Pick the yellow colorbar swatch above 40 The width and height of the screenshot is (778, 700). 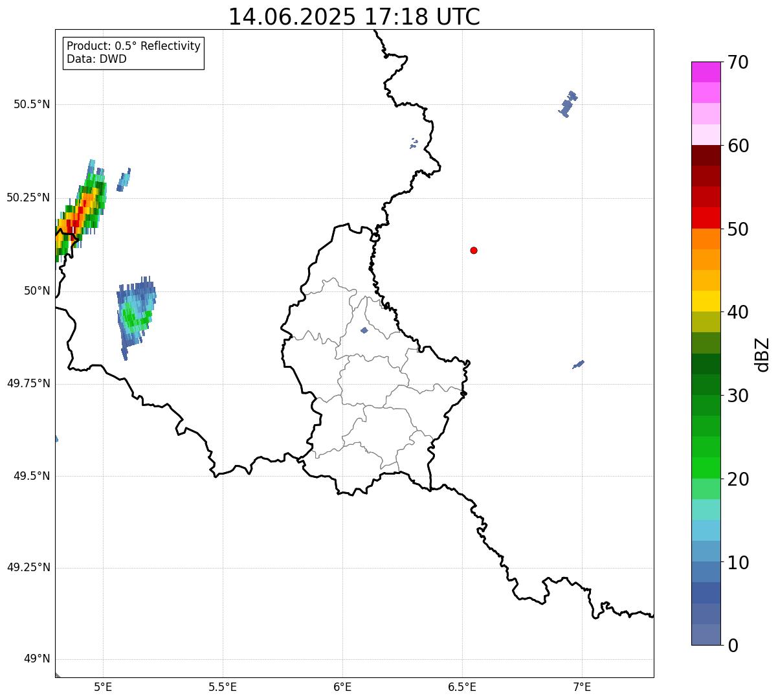pos(706,302)
